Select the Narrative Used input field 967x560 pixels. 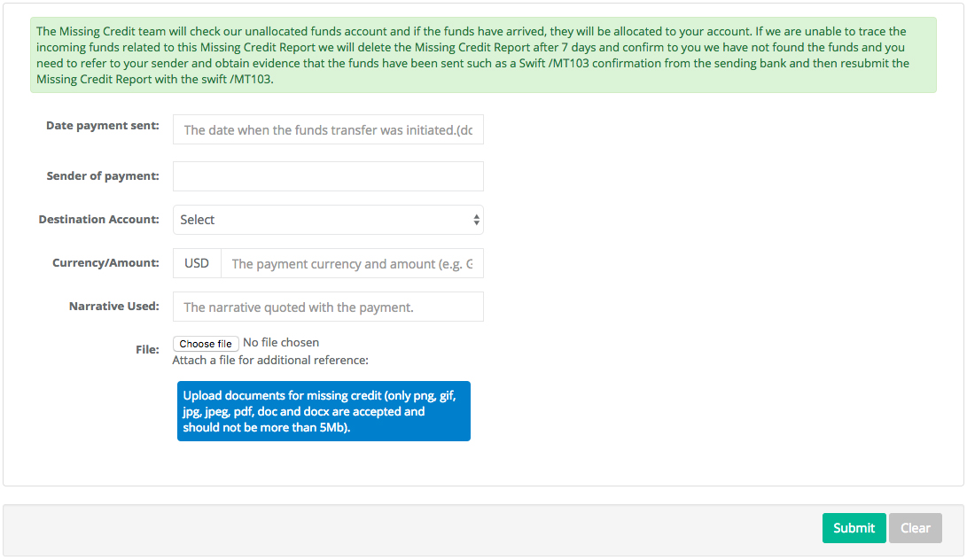click(328, 307)
